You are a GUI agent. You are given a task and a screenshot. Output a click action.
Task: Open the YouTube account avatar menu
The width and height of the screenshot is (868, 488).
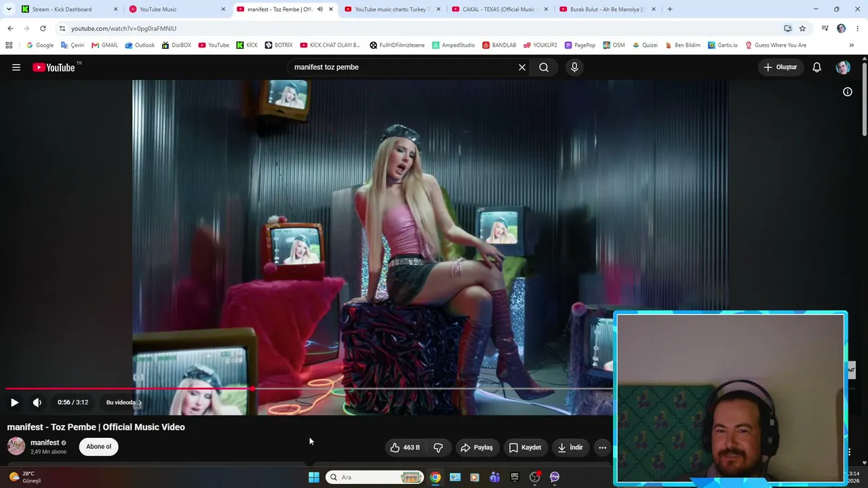843,67
